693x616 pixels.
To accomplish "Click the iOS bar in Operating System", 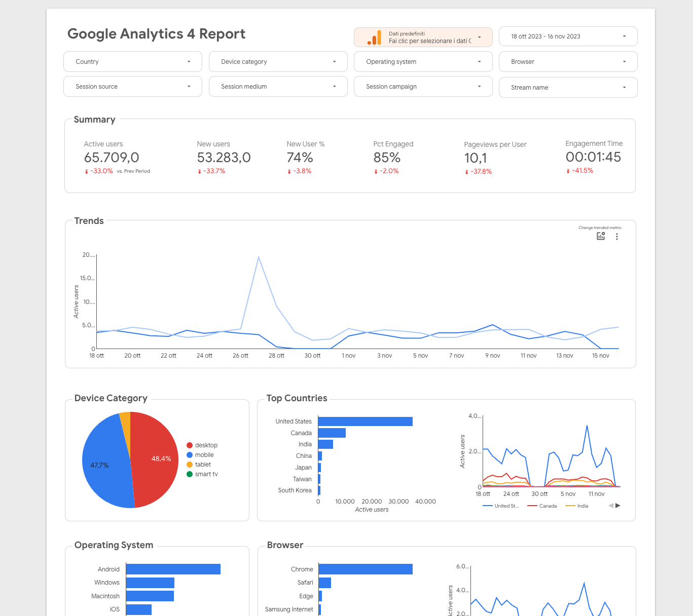I will 138,609.
